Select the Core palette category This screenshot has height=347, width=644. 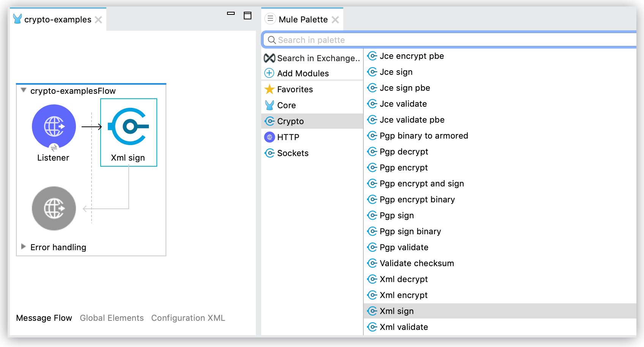point(287,105)
